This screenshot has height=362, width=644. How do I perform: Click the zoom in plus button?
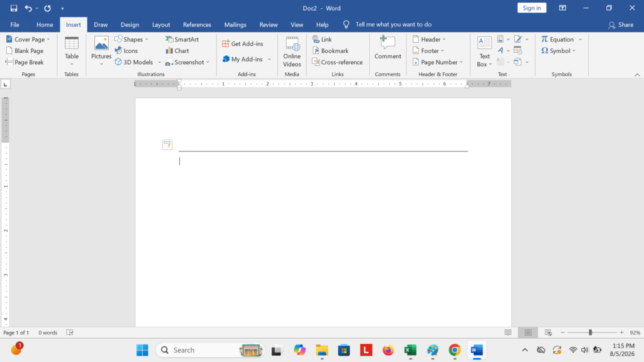[622, 332]
